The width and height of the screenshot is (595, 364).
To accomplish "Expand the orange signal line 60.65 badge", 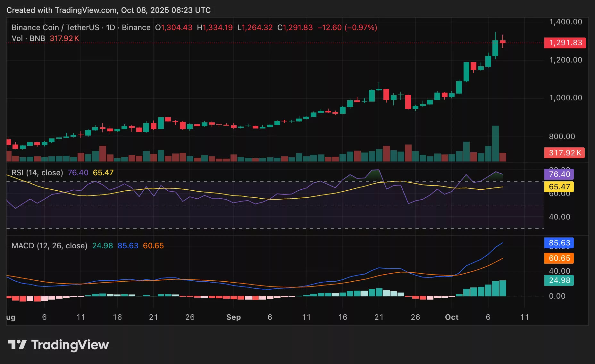I will [x=559, y=258].
